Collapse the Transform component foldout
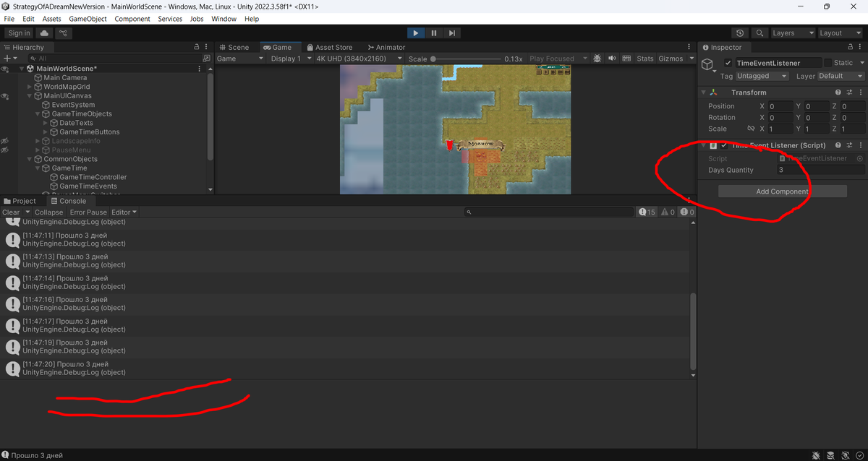This screenshot has width=868, height=461. pos(703,92)
